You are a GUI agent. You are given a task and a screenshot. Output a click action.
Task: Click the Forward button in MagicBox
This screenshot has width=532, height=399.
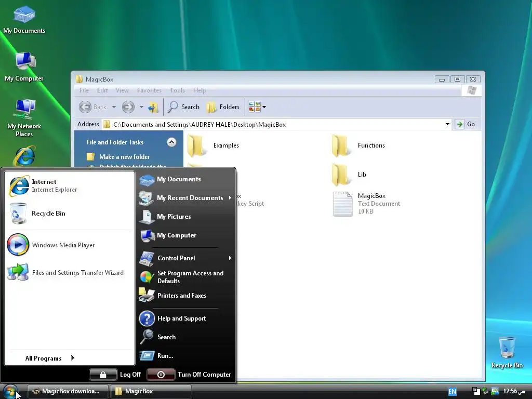(x=128, y=107)
